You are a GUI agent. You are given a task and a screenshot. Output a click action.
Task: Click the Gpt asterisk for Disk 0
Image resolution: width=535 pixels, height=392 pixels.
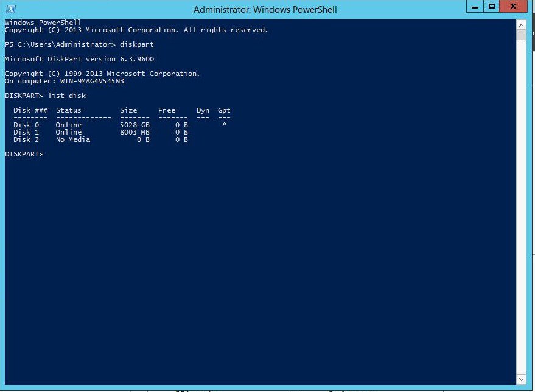(225, 125)
